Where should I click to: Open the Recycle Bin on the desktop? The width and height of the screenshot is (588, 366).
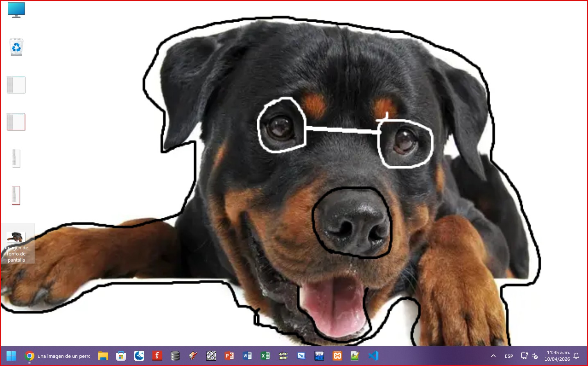[16, 47]
